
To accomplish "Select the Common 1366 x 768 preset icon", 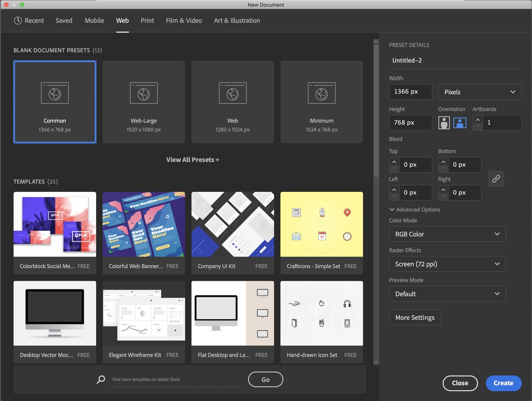I will tap(55, 93).
